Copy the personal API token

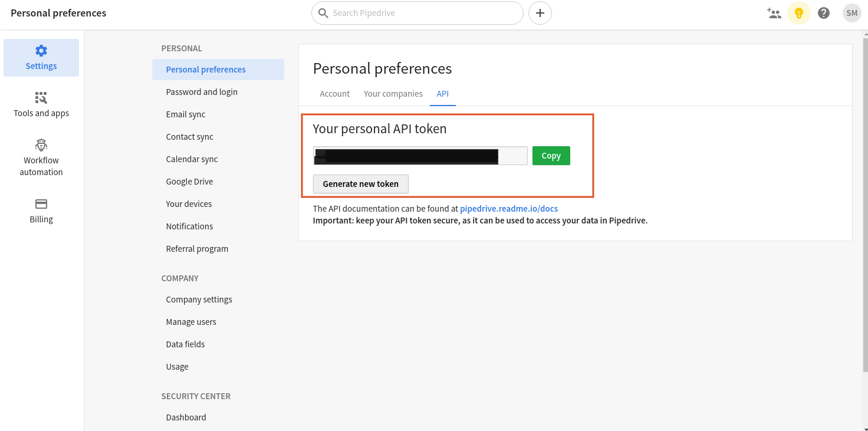(x=551, y=156)
